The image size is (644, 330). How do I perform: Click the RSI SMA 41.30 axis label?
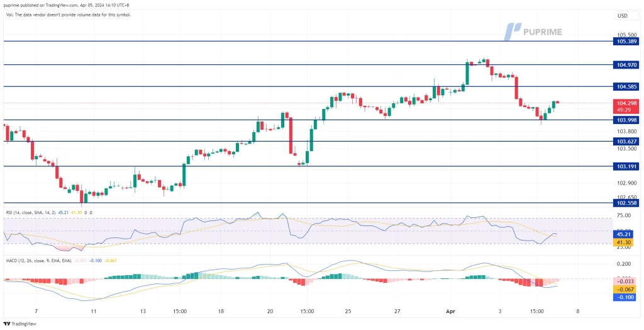(625, 242)
